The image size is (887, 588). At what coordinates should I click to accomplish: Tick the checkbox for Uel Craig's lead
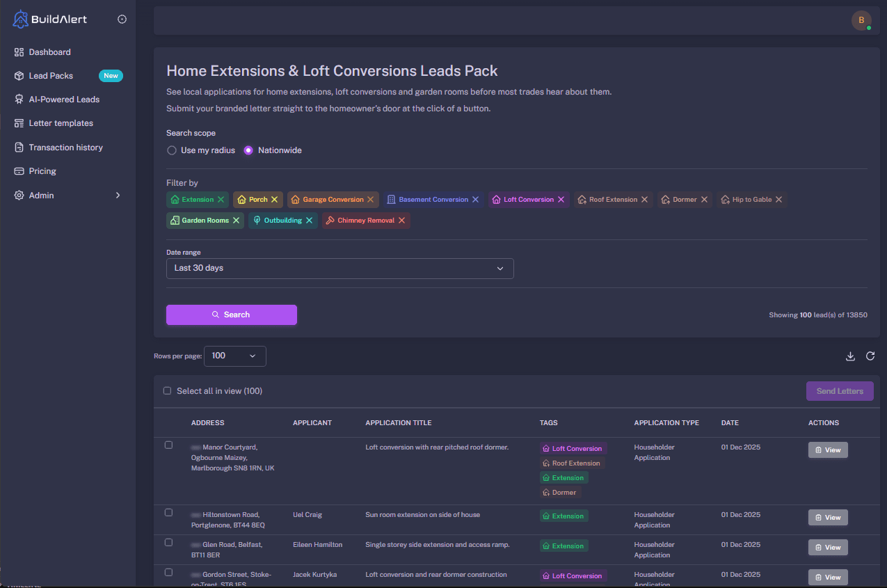click(x=168, y=512)
